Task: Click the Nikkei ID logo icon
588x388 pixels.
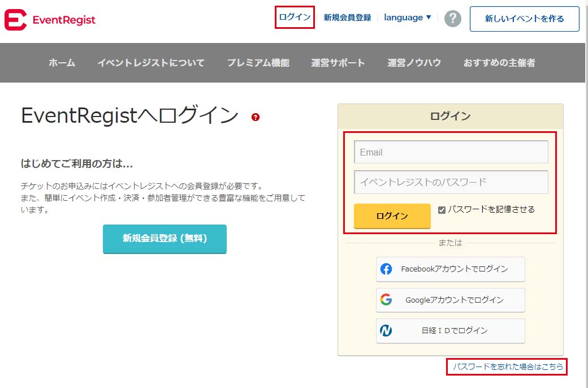Action: pos(386,330)
